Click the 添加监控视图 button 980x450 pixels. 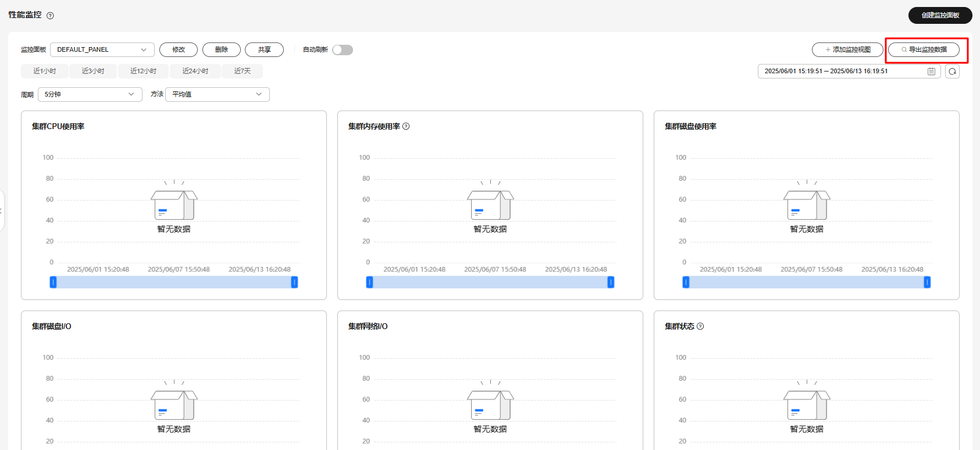pos(847,50)
